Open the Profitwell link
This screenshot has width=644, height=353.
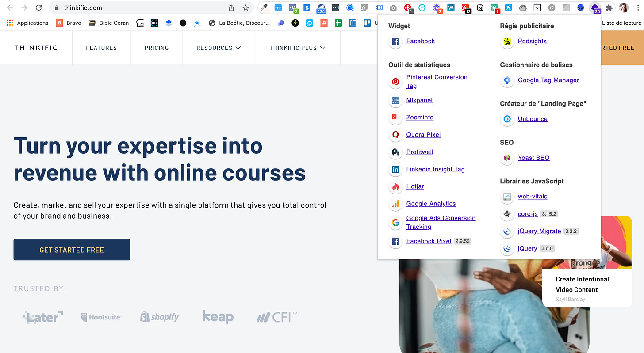420,152
